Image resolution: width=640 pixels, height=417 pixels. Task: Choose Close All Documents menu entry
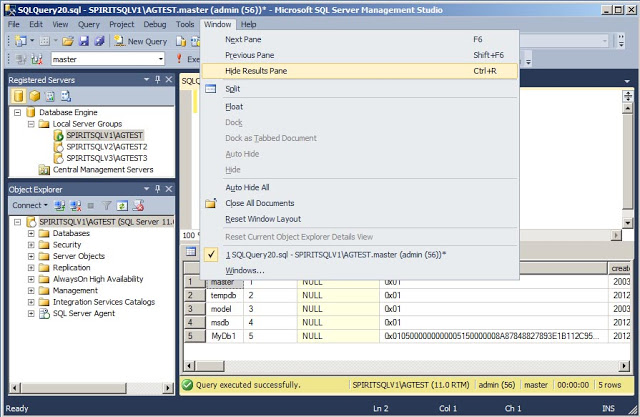[x=360, y=203]
